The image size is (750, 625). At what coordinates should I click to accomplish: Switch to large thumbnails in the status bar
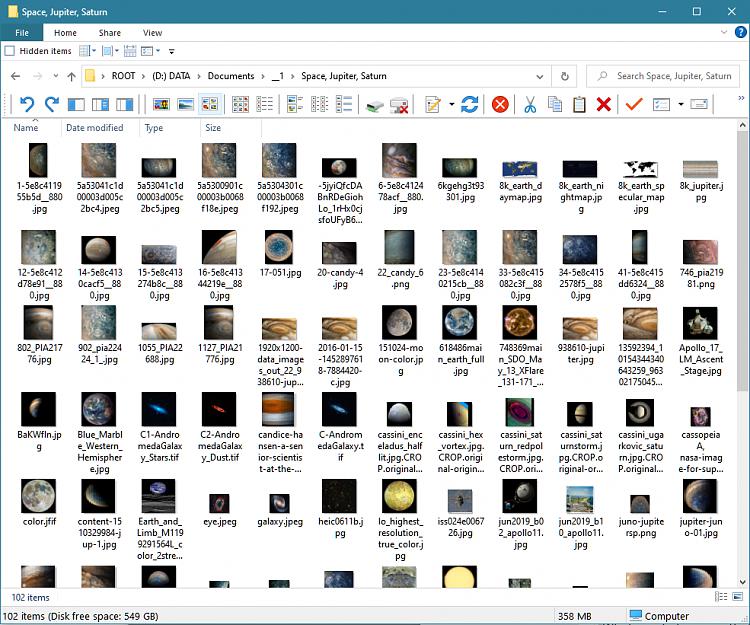(738, 596)
